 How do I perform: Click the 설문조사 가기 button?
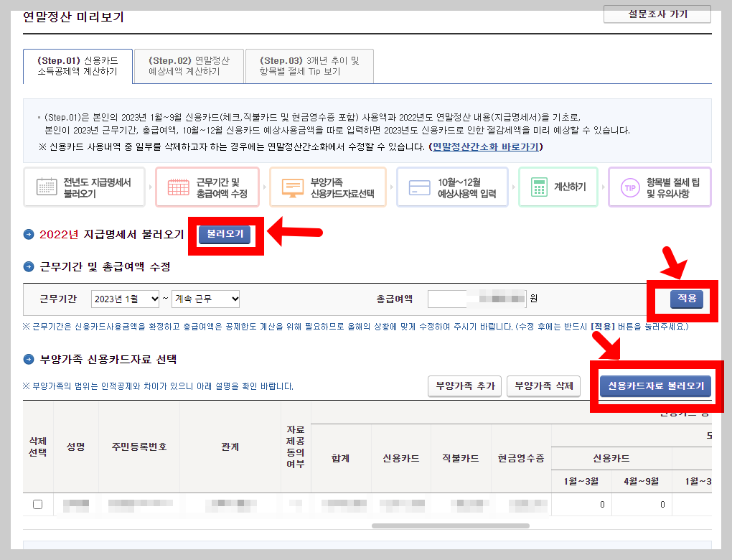657,14
